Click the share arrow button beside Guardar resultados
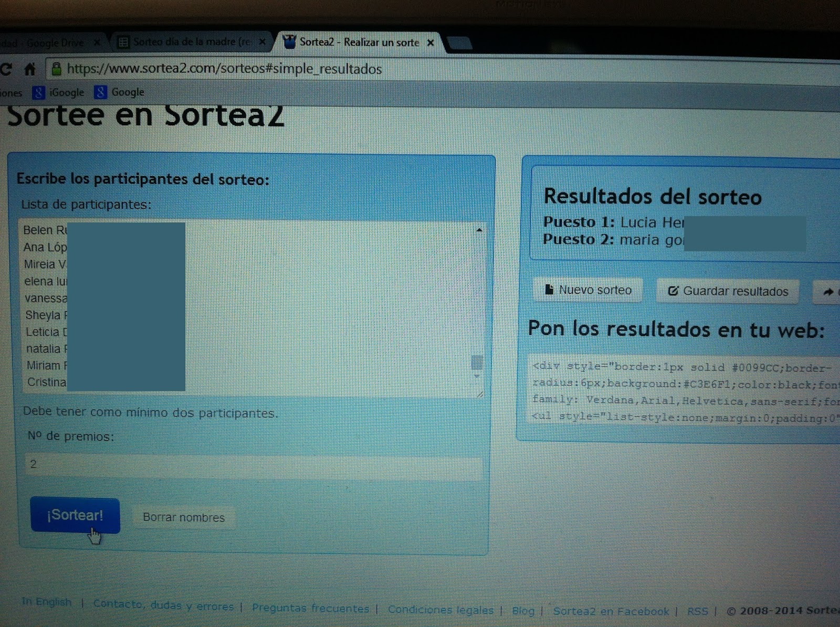 tap(827, 292)
